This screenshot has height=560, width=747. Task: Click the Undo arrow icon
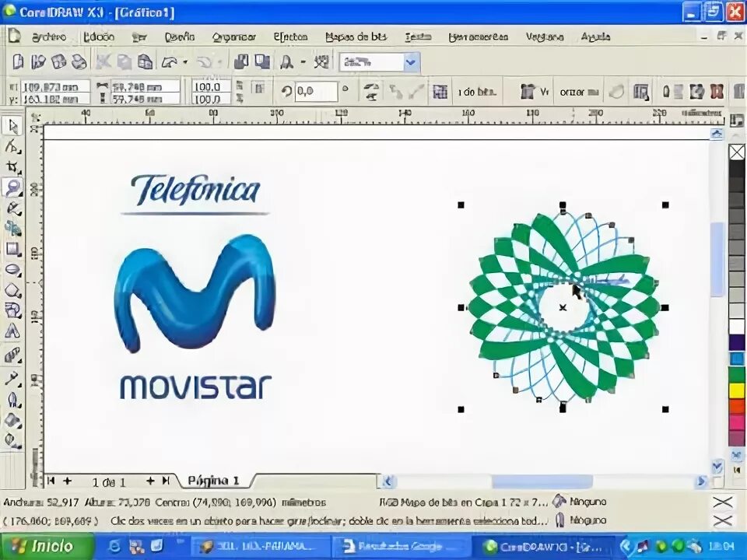[x=170, y=62]
